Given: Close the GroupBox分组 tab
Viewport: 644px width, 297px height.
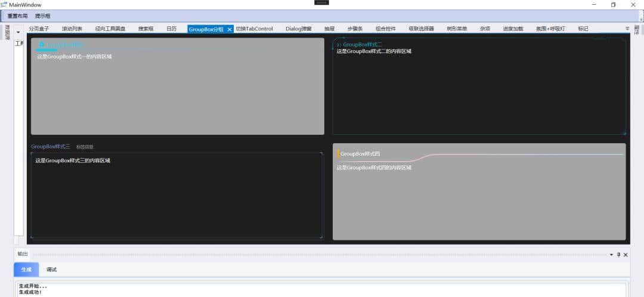Looking at the screenshot, I should 230,29.
